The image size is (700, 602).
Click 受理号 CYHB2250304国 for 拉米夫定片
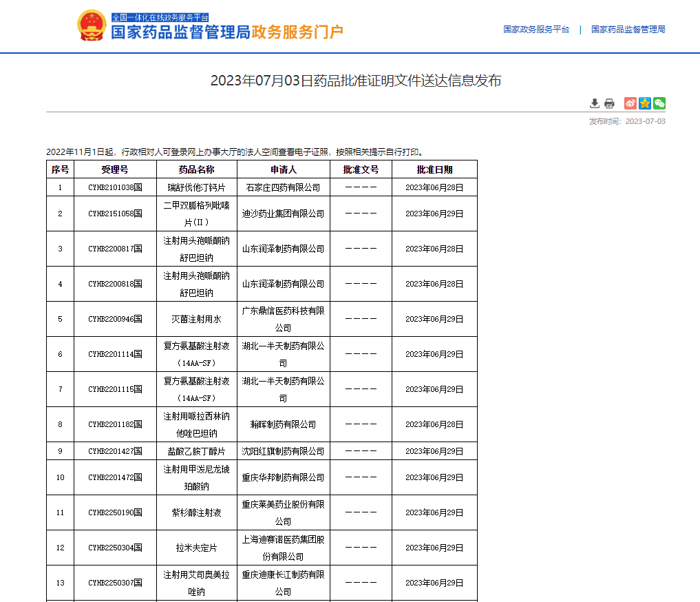(x=114, y=548)
